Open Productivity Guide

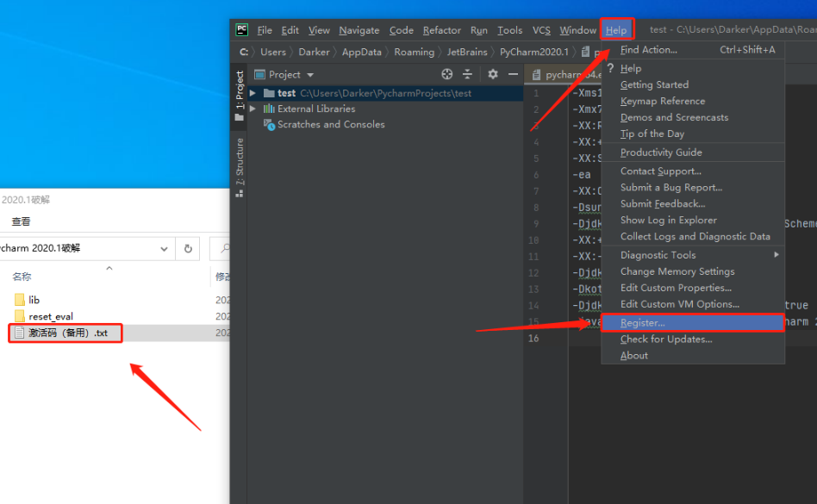693,152
